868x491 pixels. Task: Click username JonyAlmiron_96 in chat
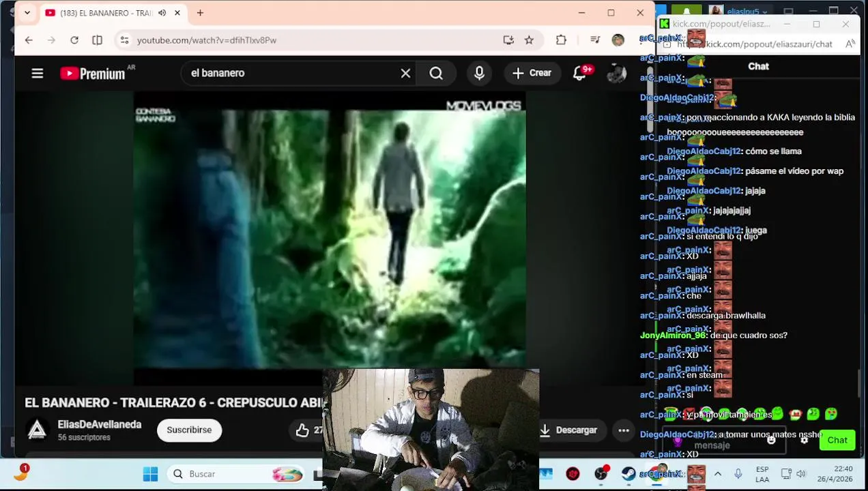(x=673, y=336)
